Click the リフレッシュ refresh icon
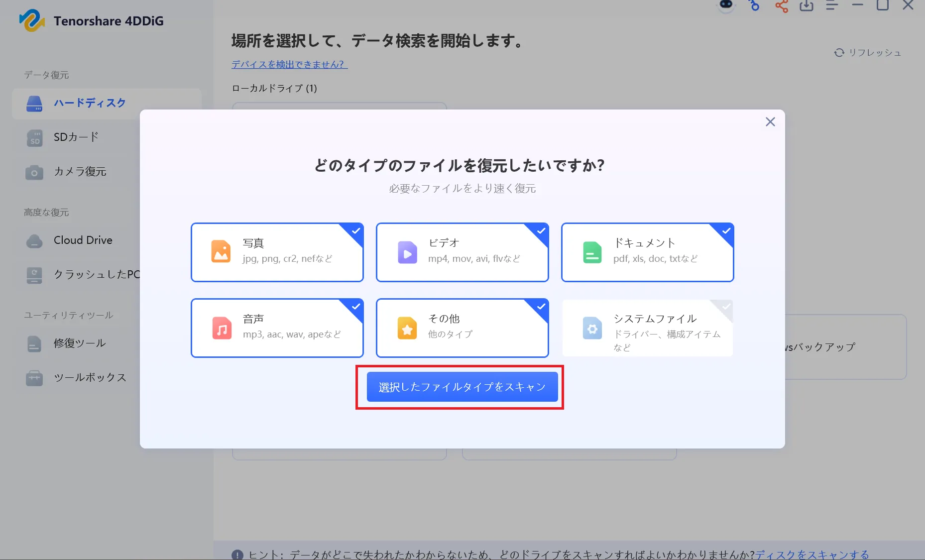This screenshot has width=925, height=560. tap(840, 52)
